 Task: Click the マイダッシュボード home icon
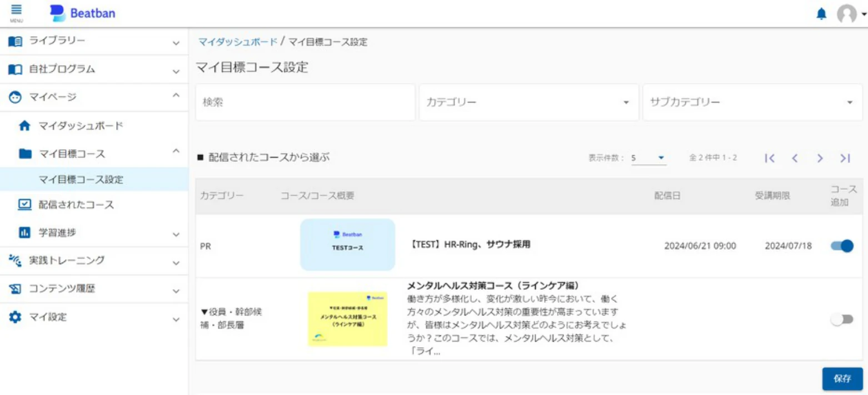(25, 126)
